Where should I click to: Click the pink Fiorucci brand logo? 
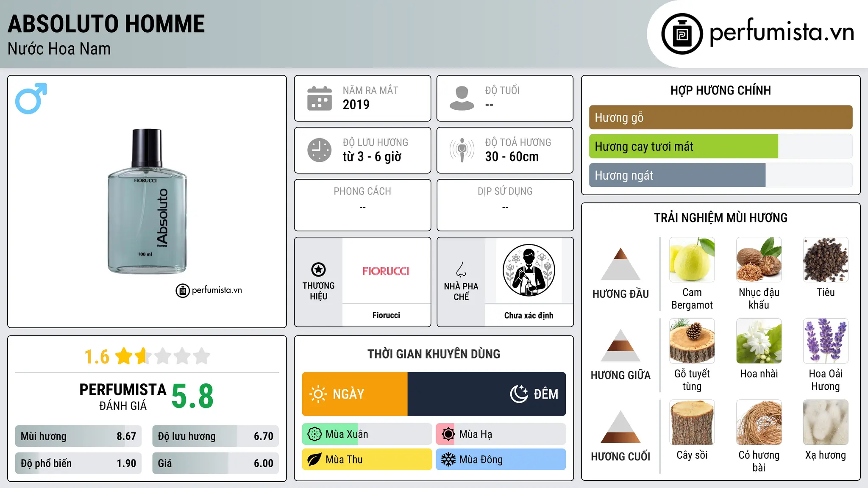click(386, 271)
